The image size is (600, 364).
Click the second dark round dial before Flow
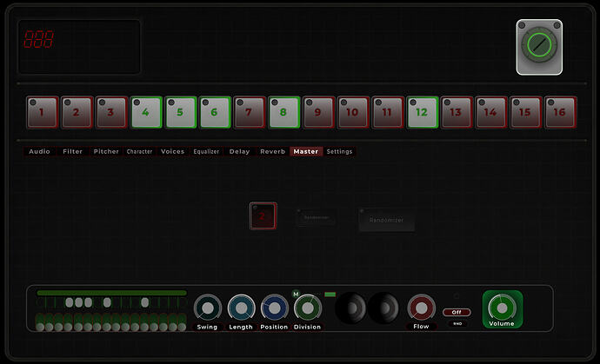(383, 308)
